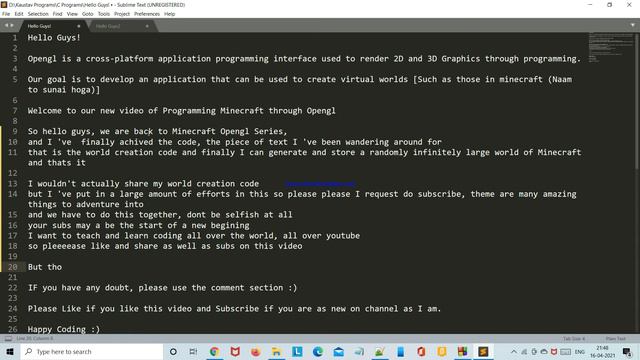
Task: Close the inactive Hello Guys! tab via its dot
Action: 147,26
